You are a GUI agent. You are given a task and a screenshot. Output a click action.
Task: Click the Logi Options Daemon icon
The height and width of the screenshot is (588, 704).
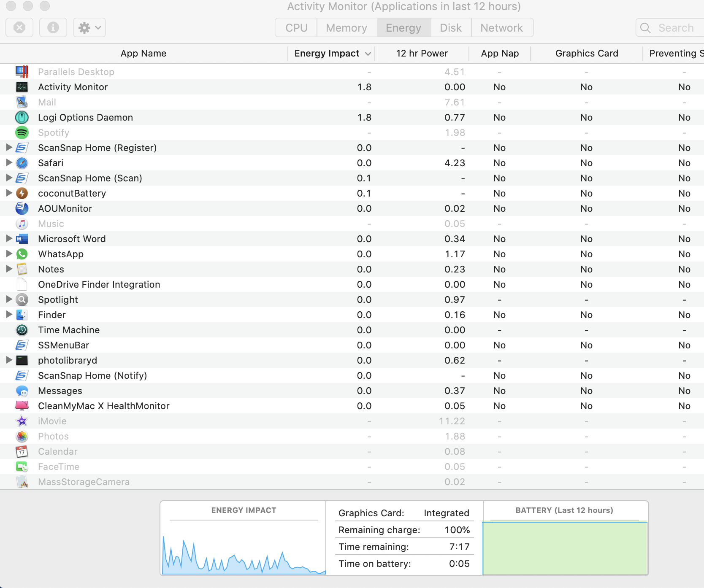click(22, 117)
